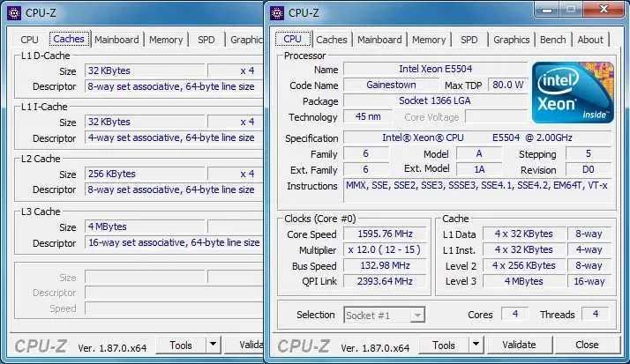Viewport: 630px width, 364px height.
Task: Click the Instructions list starting with MMX
Action: point(477,190)
